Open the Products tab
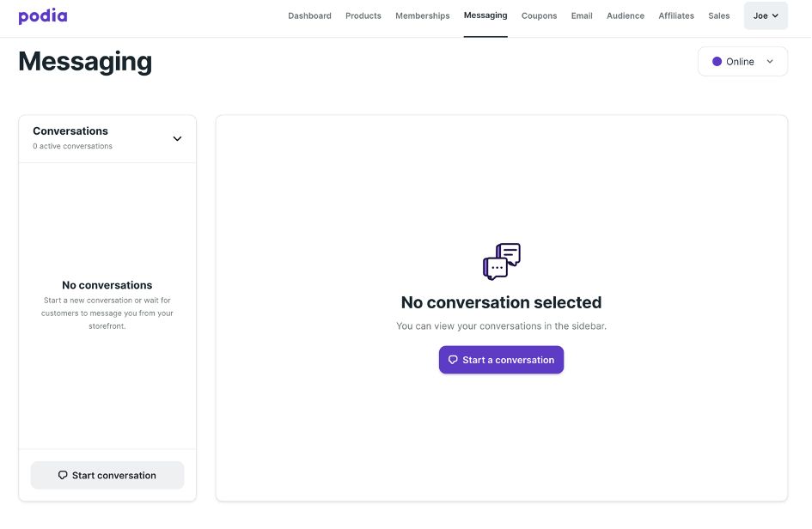The width and height of the screenshot is (812, 529). pos(363,15)
